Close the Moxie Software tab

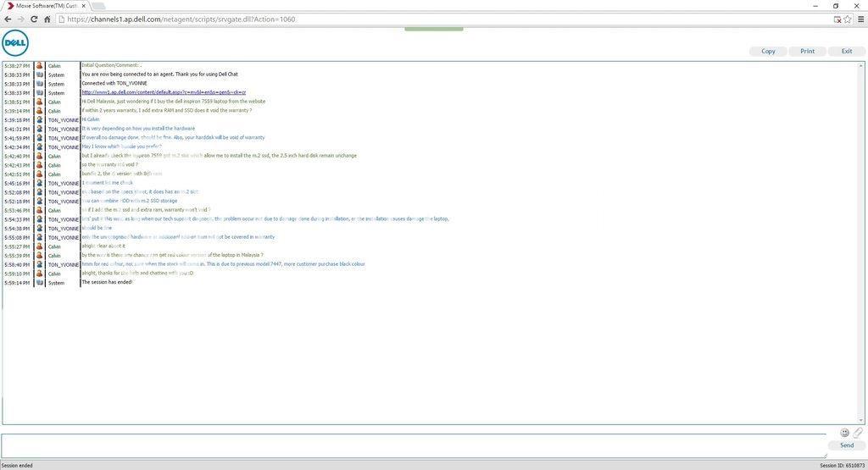point(84,5)
